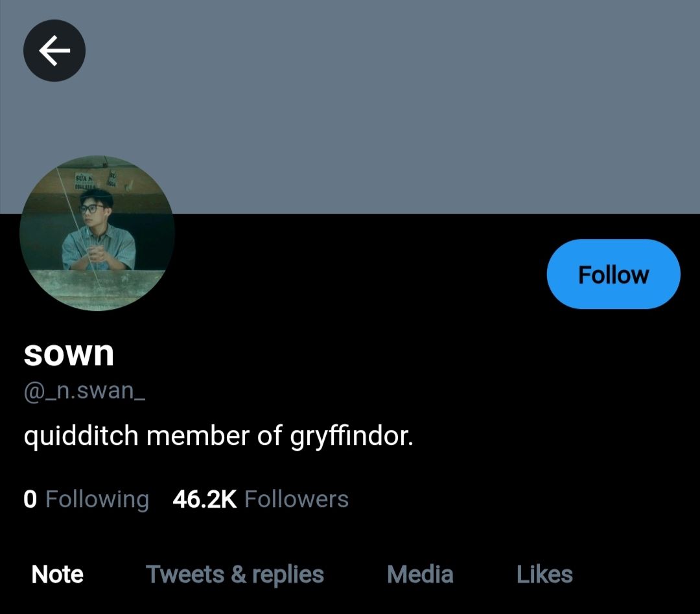This screenshot has height=614, width=700.
Task: Tap the 46.2K follower count
Action: (x=205, y=499)
